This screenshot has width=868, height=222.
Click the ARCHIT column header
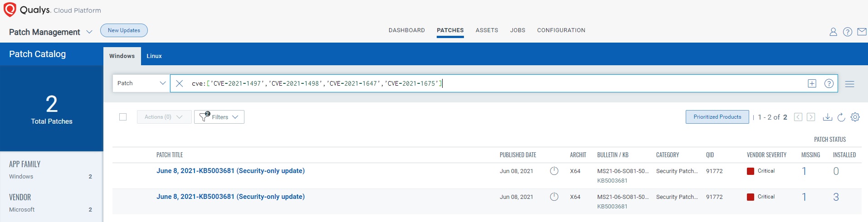coord(578,155)
